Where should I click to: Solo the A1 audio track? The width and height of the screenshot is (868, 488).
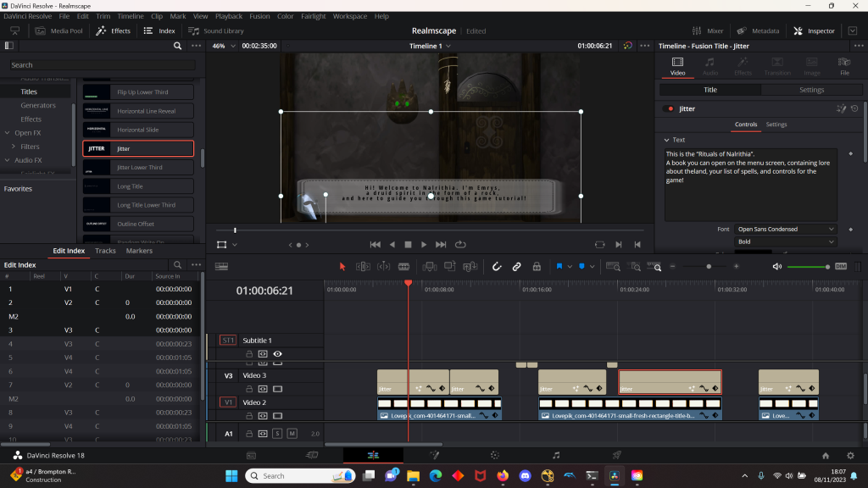tap(277, 434)
